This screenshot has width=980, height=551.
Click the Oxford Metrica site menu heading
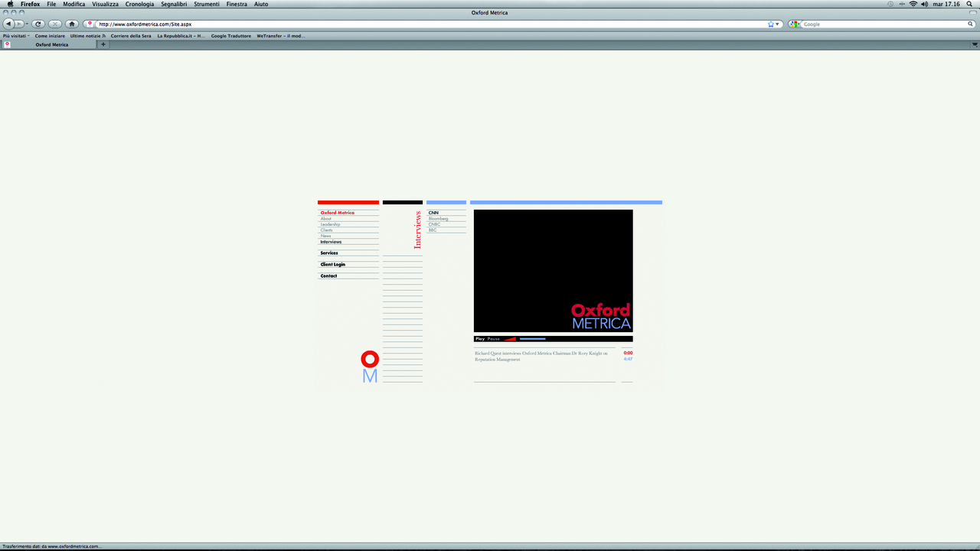click(x=337, y=213)
